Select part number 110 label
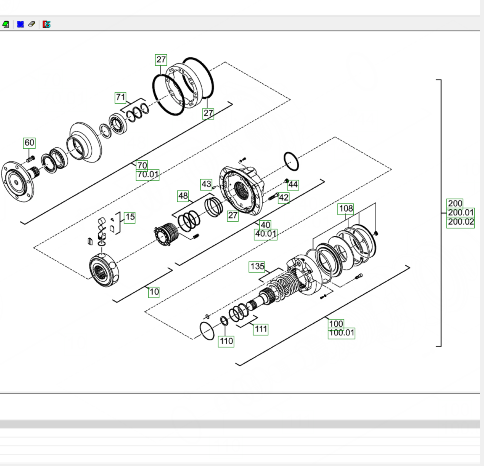The height and width of the screenshot is (466, 484). coord(226,342)
